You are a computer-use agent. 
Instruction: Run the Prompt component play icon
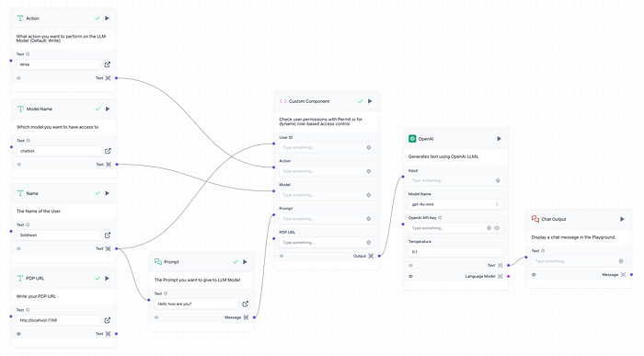pos(246,261)
